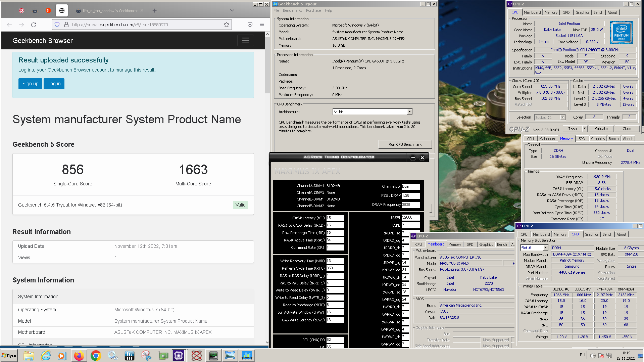Open the Action Center flag in the tray
This screenshot has height=362, width=644.
pos(601,356)
